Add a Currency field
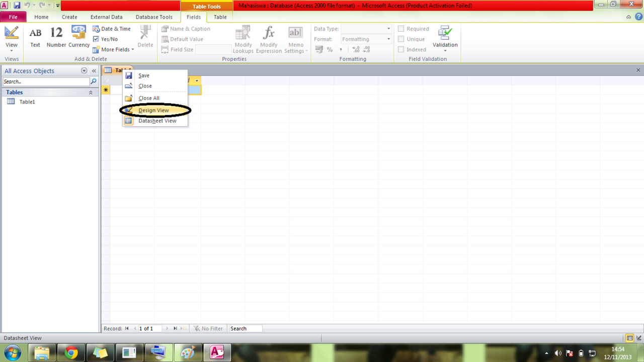Screen dimensions: 644x362 tap(79, 38)
